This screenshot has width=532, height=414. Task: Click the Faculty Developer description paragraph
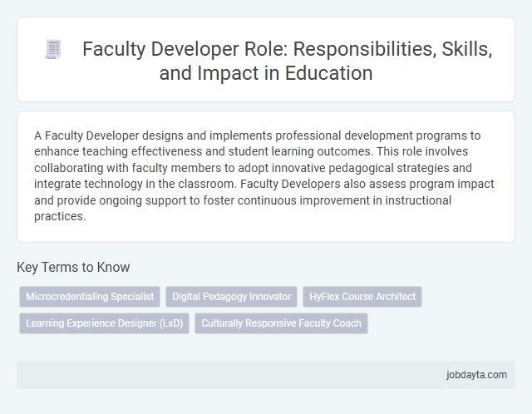[264, 175]
